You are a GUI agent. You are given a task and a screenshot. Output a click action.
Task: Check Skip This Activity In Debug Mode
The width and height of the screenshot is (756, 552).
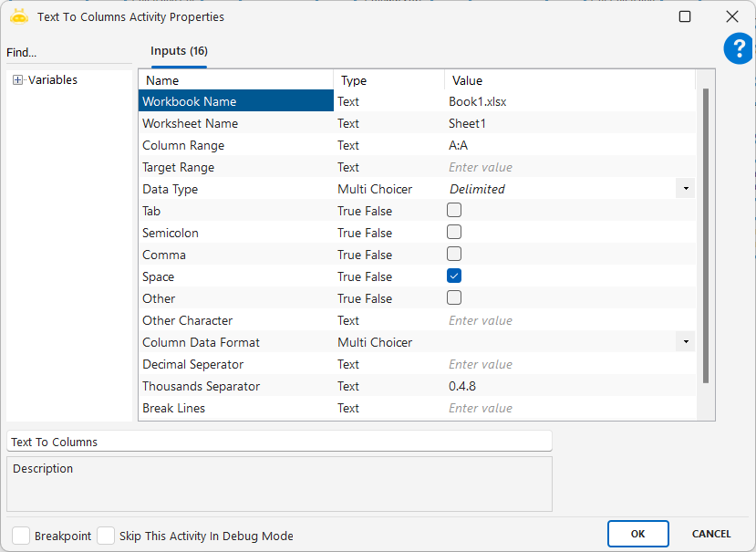[106, 536]
